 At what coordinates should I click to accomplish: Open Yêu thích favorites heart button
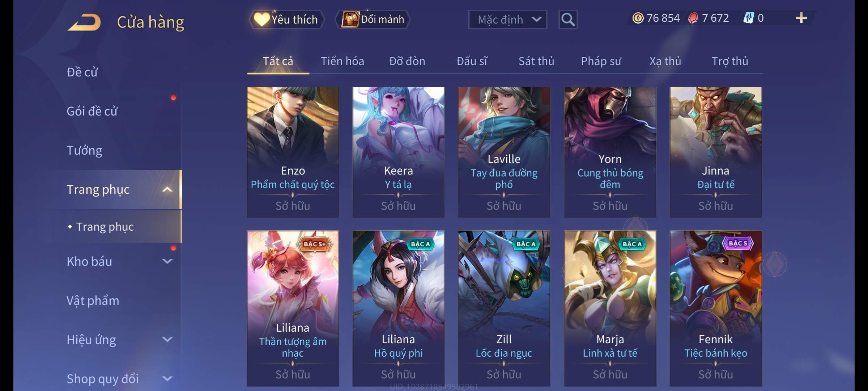(x=286, y=20)
